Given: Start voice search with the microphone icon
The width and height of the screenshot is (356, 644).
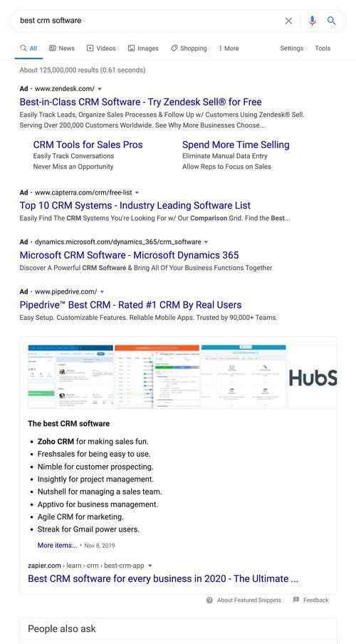Looking at the screenshot, I should tap(313, 21).
